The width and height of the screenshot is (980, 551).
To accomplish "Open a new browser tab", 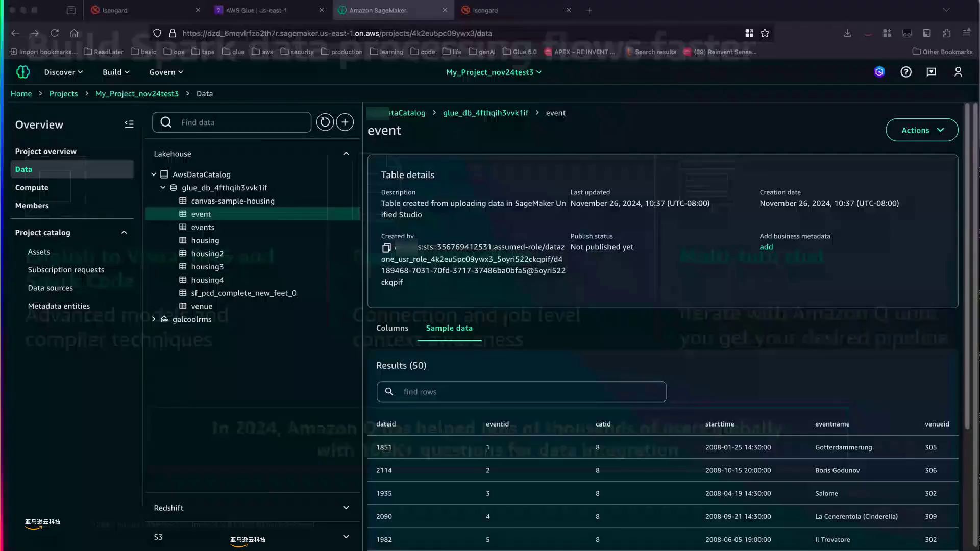I will click(589, 10).
